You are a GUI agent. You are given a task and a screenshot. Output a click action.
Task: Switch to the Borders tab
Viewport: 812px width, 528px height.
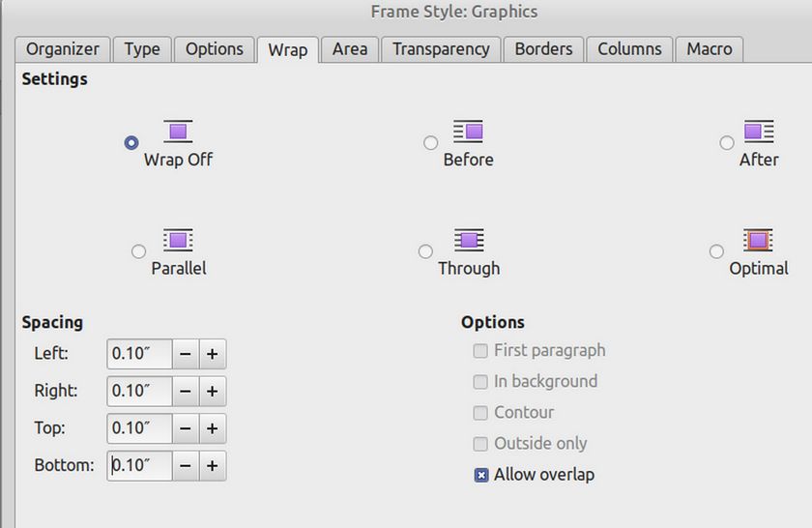[543, 48]
